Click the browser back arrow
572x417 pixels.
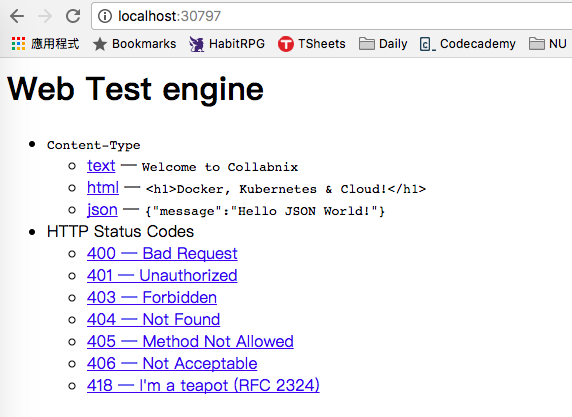click(17, 16)
